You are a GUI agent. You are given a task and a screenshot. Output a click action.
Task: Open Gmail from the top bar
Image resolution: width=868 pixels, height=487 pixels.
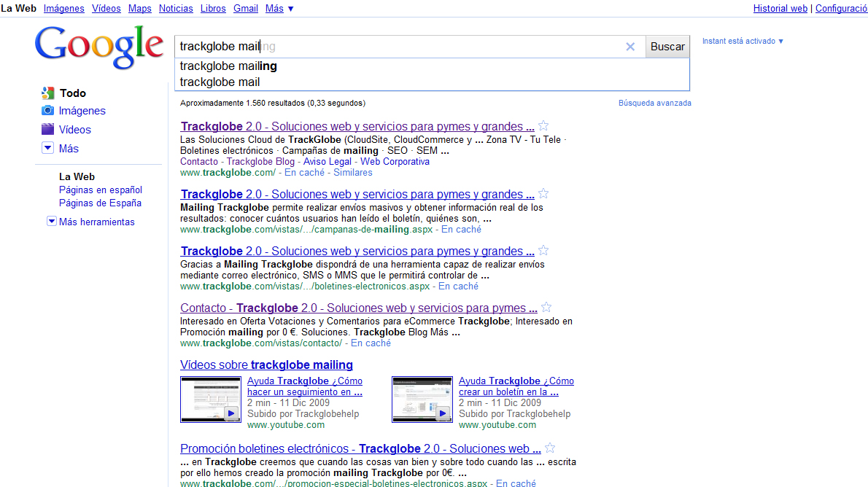click(246, 8)
